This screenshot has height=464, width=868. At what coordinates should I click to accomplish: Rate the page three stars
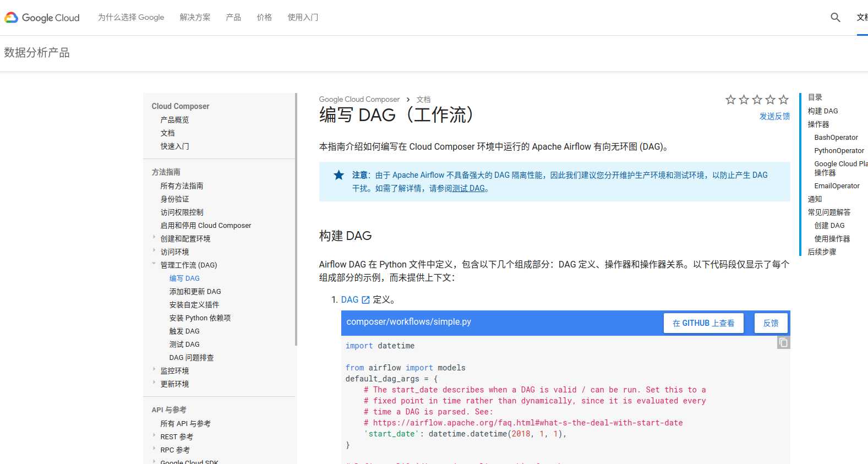[757, 100]
